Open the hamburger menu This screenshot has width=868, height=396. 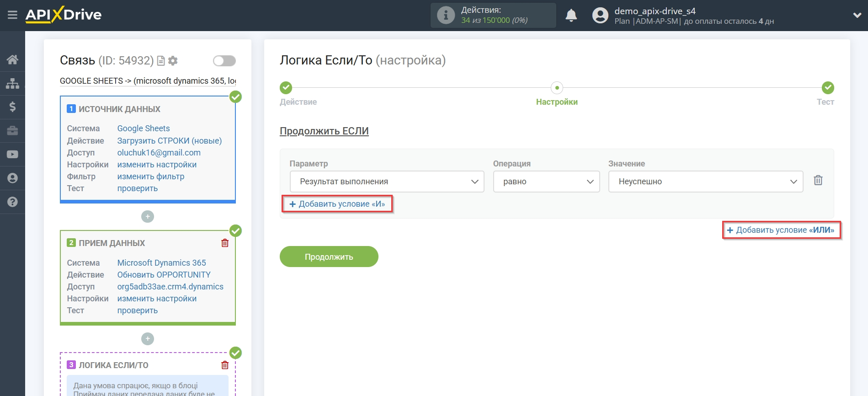pos(12,15)
